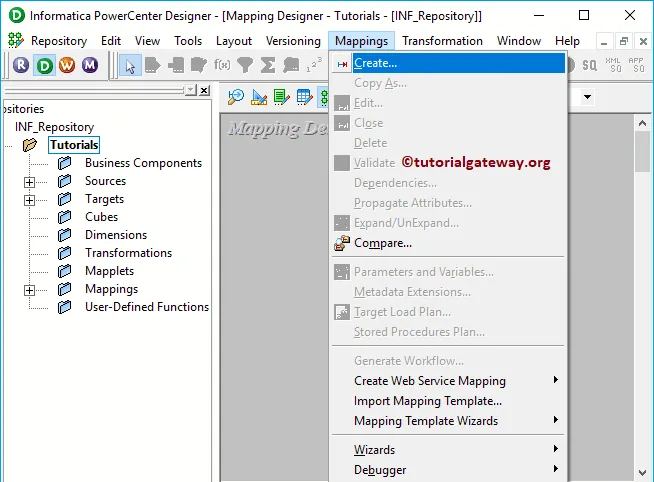Click the XML SQ transformation icon

(x=613, y=65)
